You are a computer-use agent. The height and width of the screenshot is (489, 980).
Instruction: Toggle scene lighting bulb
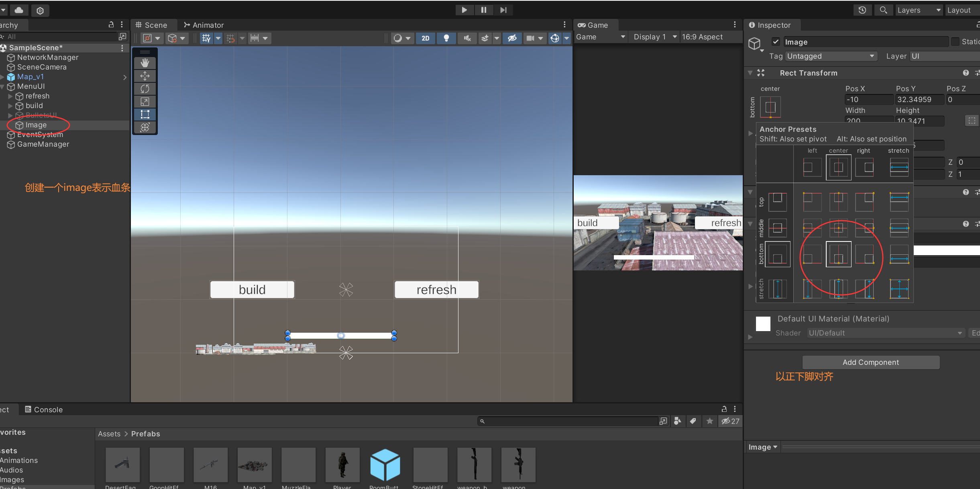[446, 38]
